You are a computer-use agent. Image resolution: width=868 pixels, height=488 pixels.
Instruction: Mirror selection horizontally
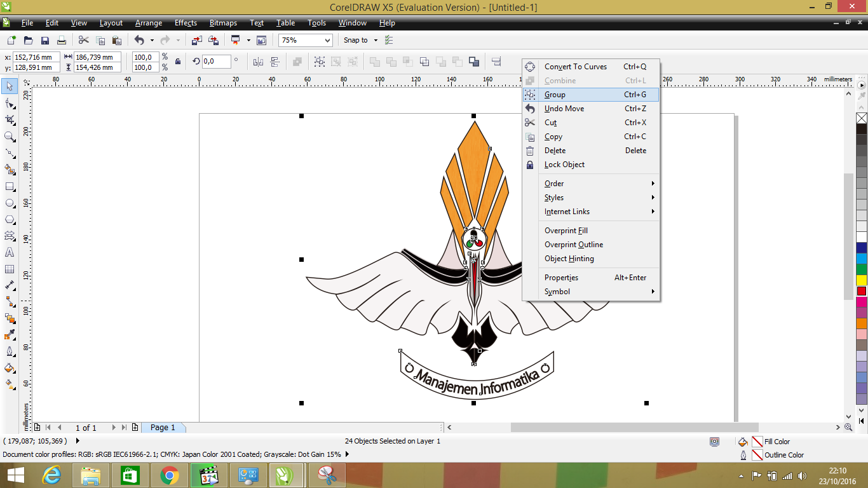[258, 62]
